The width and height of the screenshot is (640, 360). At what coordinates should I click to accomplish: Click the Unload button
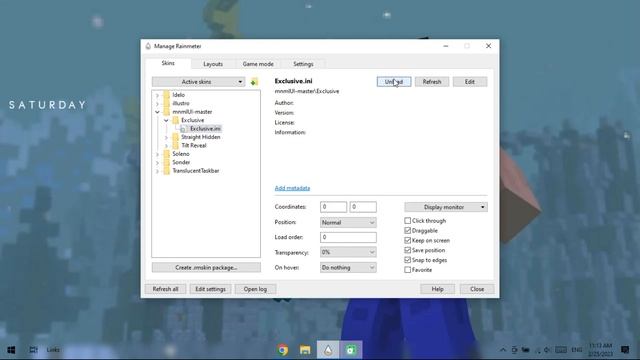pyautogui.click(x=394, y=82)
